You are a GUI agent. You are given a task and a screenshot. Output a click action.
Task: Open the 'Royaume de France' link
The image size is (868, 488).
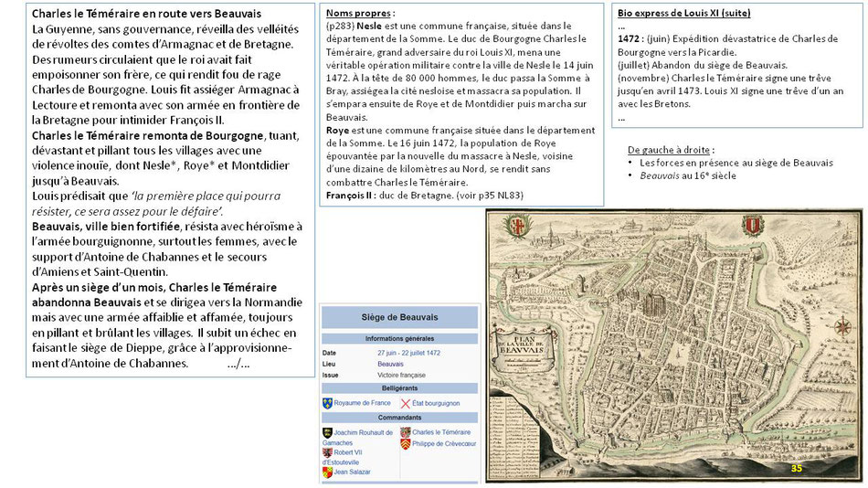(x=362, y=403)
